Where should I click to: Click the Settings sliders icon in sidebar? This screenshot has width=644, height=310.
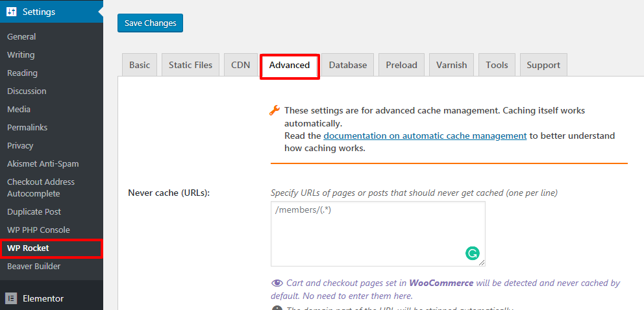coord(11,12)
